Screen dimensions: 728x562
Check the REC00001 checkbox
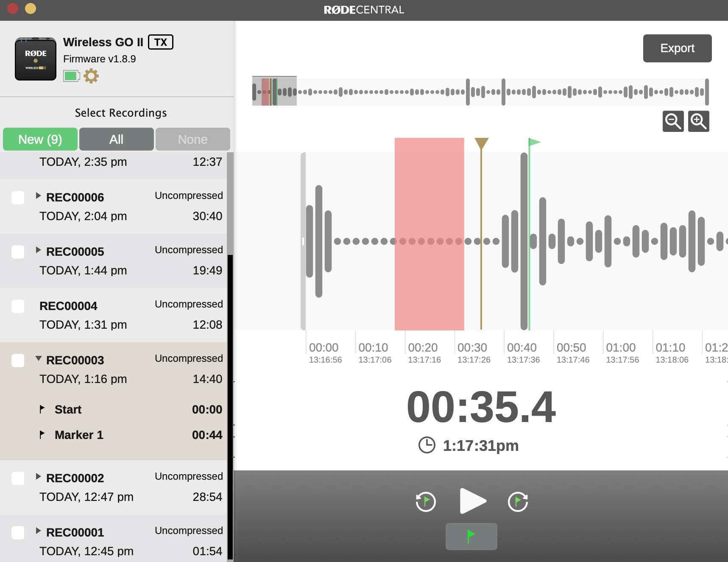(x=18, y=533)
